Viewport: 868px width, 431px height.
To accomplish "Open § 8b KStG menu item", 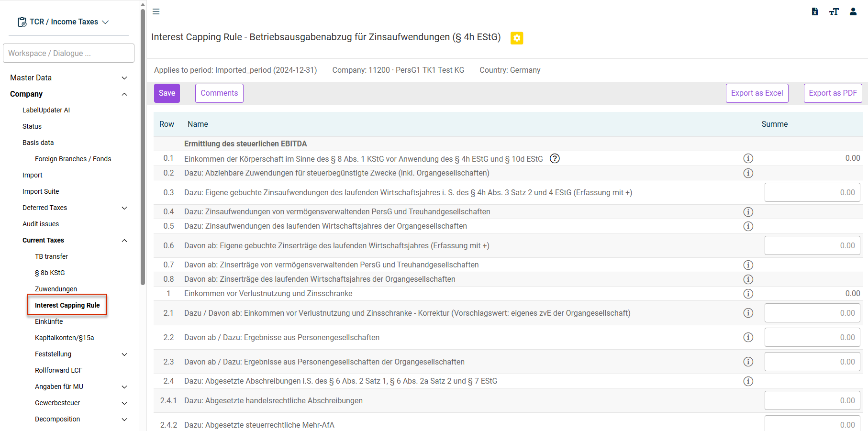I will click(50, 273).
